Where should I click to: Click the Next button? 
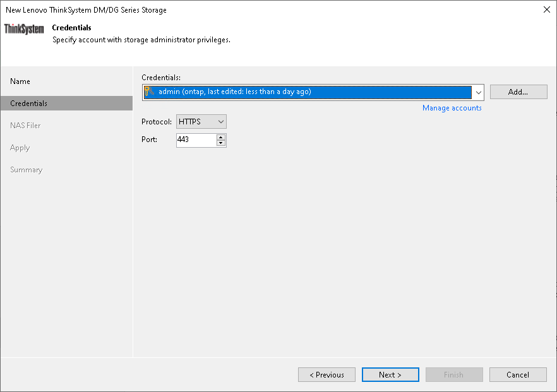coord(390,374)
